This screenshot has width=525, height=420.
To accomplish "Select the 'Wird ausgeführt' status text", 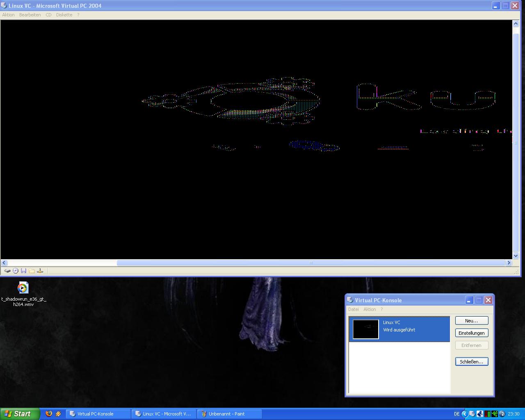I will click(399, 330).
